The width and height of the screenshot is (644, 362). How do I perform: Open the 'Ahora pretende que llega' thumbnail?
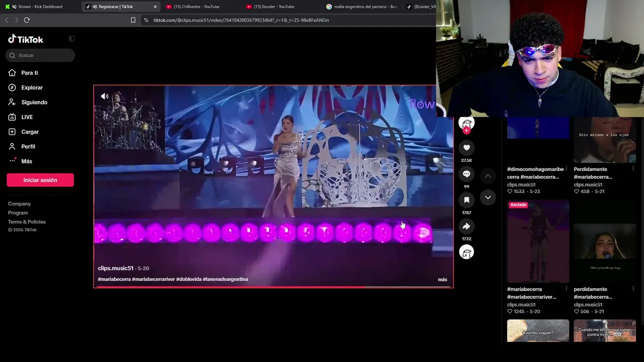[605, 241]
